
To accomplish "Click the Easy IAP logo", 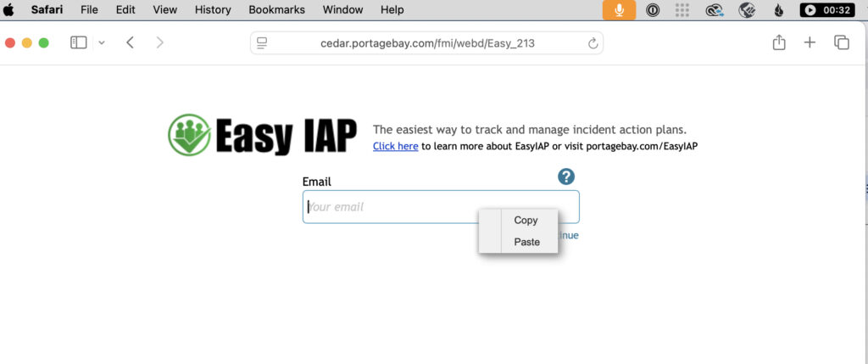I will tap(263, 135).
